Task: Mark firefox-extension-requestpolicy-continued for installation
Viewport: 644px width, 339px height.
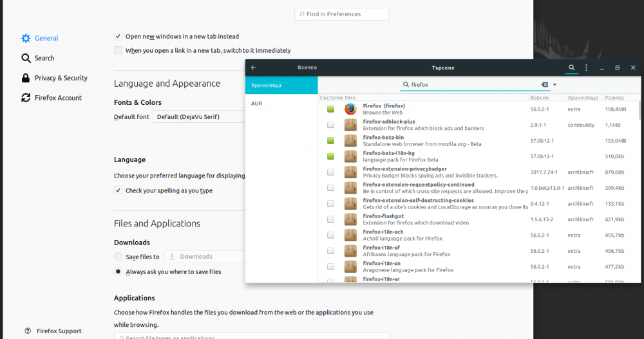Action: 330,188
